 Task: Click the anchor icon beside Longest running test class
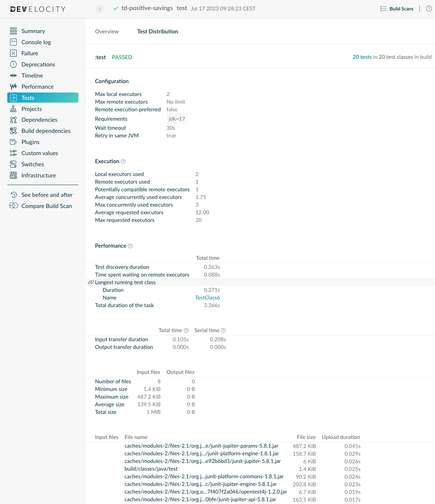coord(90,282)
